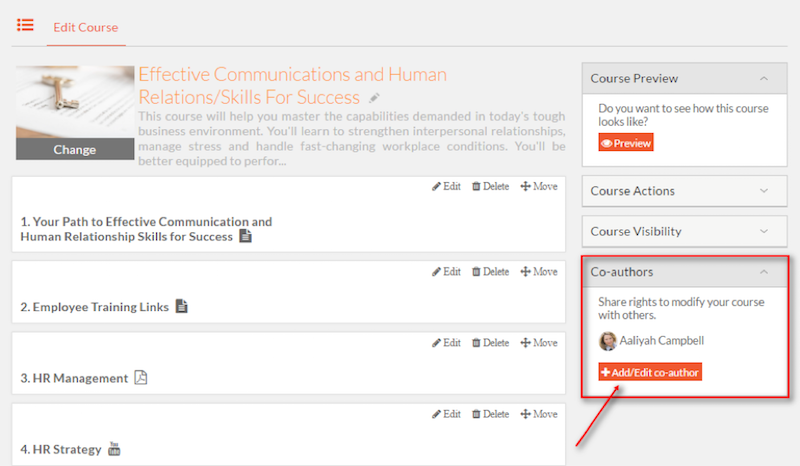This screenshot has width=800, height=466.
Task: Click Change on the course thumbnail
Action: point(75,150)
